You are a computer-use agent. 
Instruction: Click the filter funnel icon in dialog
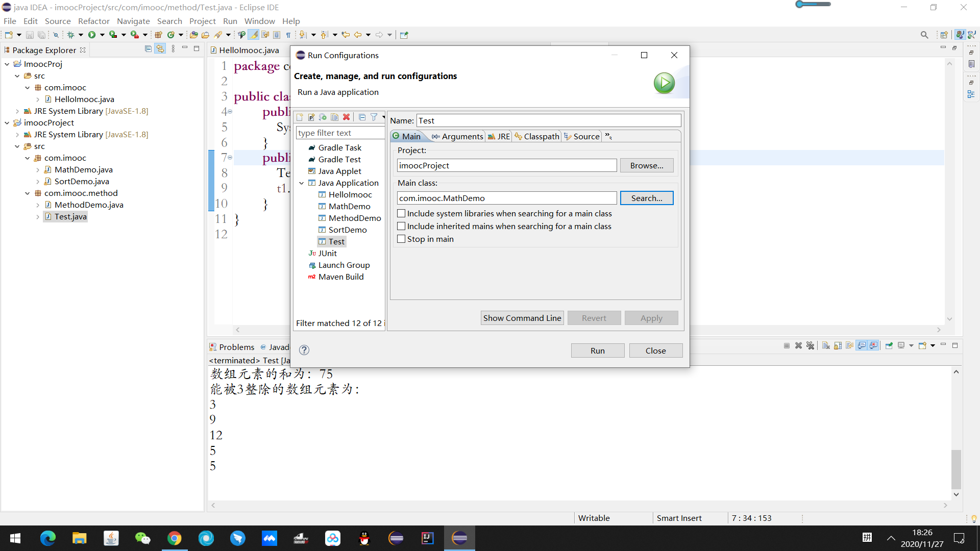pos(374,117)
